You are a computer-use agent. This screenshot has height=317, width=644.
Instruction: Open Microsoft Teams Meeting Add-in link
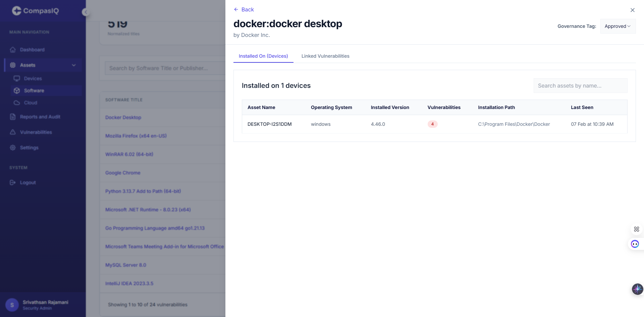(x=164, y=247)
